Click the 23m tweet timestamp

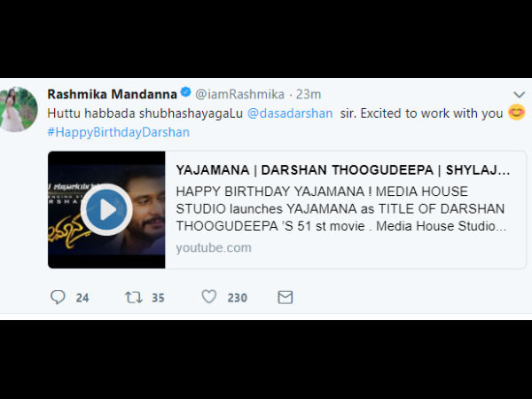pos(309,93)
